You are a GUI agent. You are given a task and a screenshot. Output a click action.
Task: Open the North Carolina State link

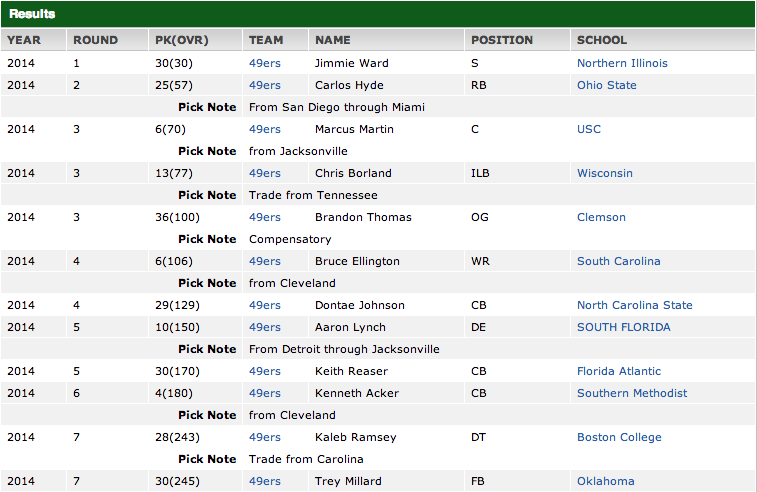[634, 305]
